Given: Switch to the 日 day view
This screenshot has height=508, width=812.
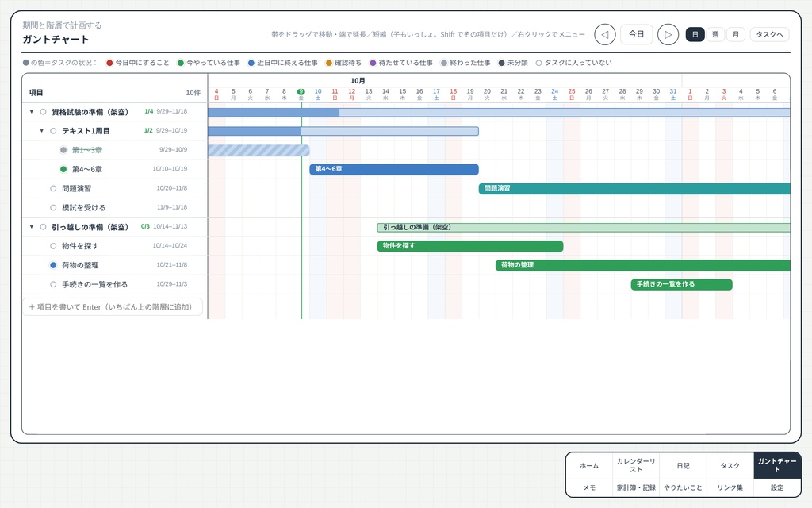Looking at the screenshot, I should point(695,35).
